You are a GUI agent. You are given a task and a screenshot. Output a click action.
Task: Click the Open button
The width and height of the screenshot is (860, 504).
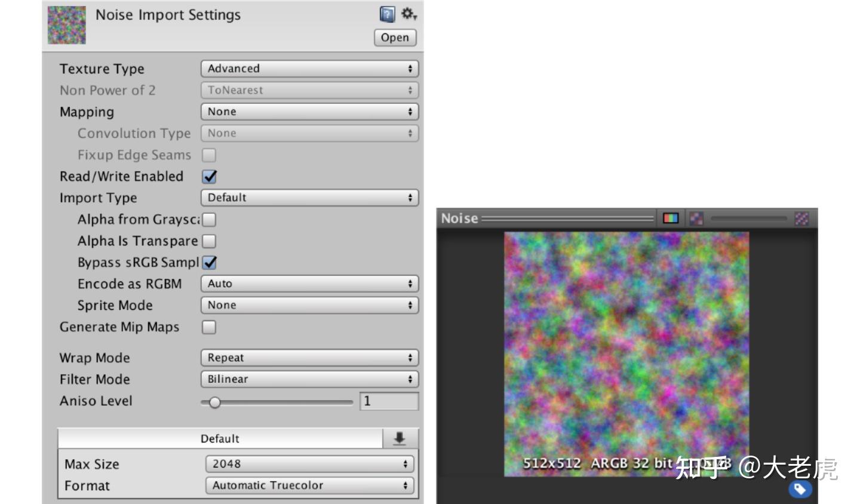395,38
